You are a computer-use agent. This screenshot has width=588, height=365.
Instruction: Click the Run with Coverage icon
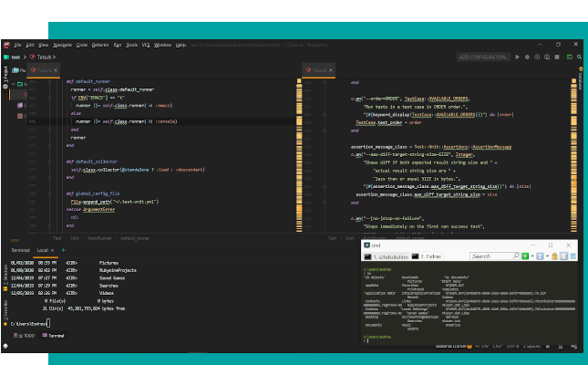pyautogui.click(x=537, y=57)
